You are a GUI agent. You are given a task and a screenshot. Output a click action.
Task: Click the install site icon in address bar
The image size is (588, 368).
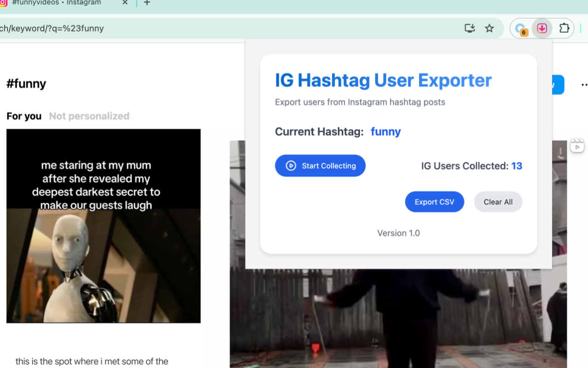(x=469, y=28)
